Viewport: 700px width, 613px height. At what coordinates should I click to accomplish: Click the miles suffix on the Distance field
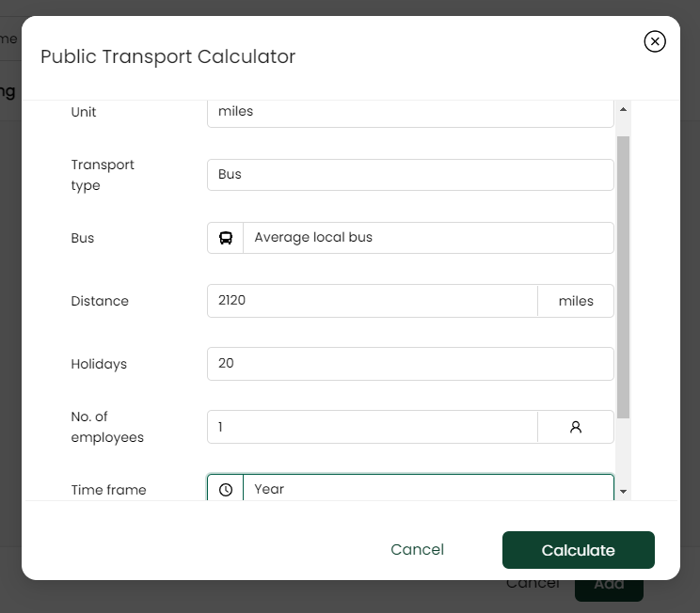[576, 301]
